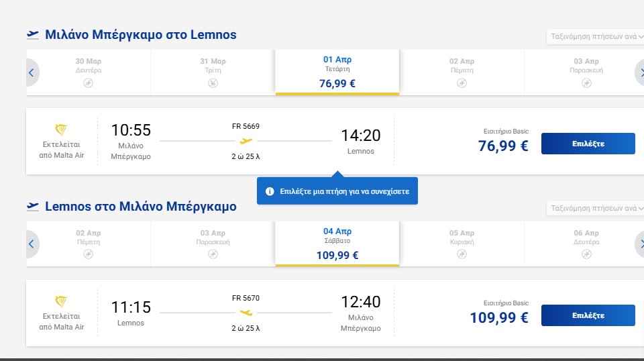
Task: Click the Ryanair harp logo for flight FR 5669
Action: point(61,130)
